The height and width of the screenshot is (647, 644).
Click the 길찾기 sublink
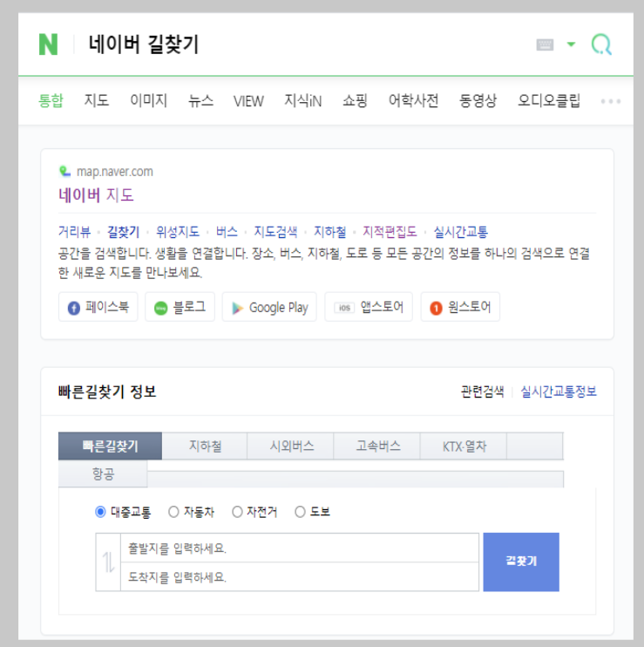click(123, 232)
